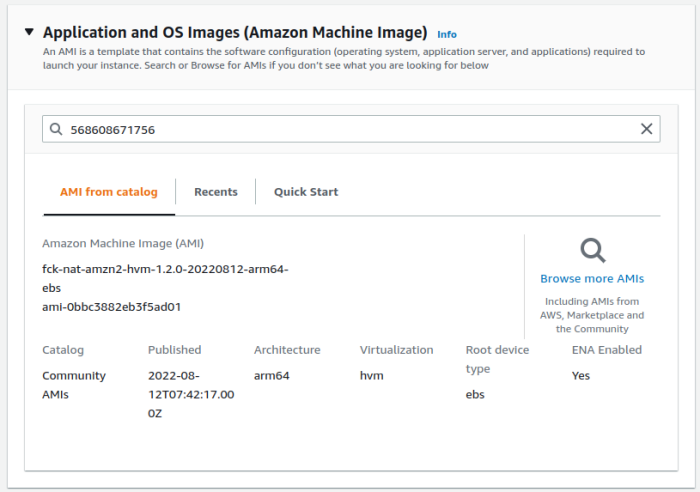Click the hvm virtualization value
Screen dimensions: 700x492
372,376
